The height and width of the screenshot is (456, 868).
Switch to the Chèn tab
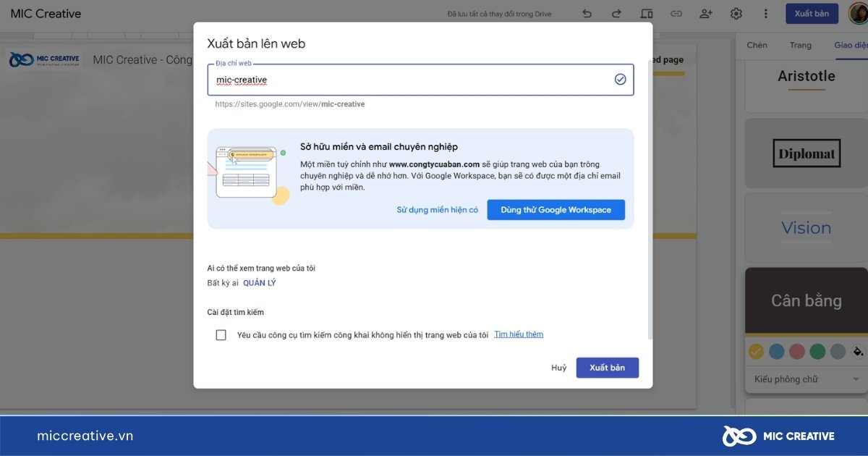pyautogui.click(x=757, y=45)
